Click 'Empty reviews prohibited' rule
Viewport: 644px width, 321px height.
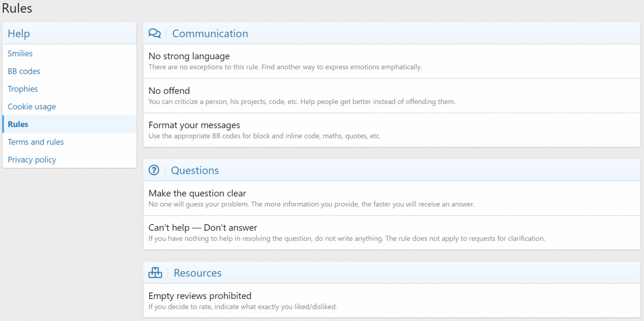pyautogui.click(x=200, y=296)
